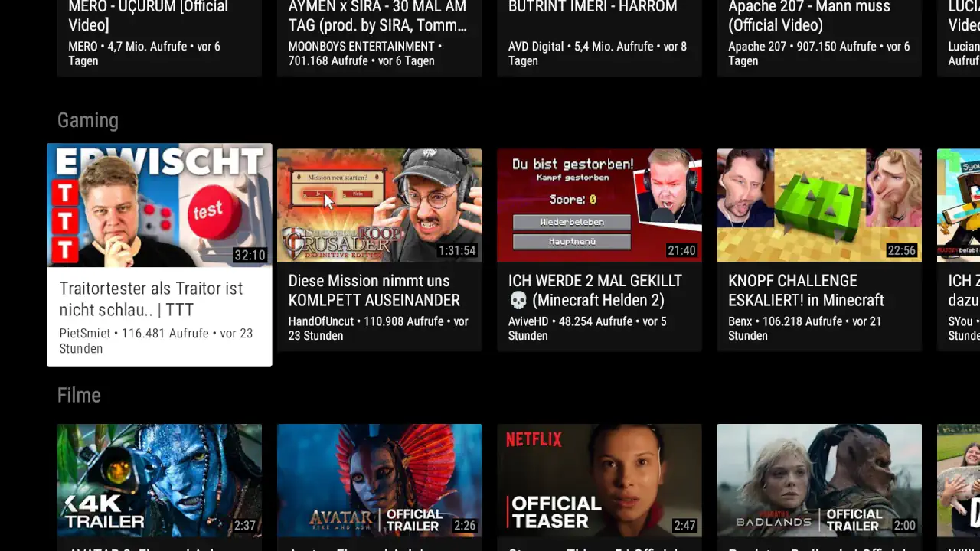Open the KNOPF CHALLENGE cactus thumbnail
This screenshot has height=551, width=980.
818,205
